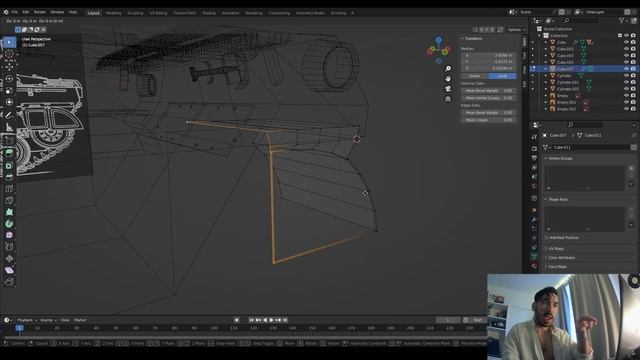Select the Extrude Region tool
640x360 pixels.
point(9,153)
